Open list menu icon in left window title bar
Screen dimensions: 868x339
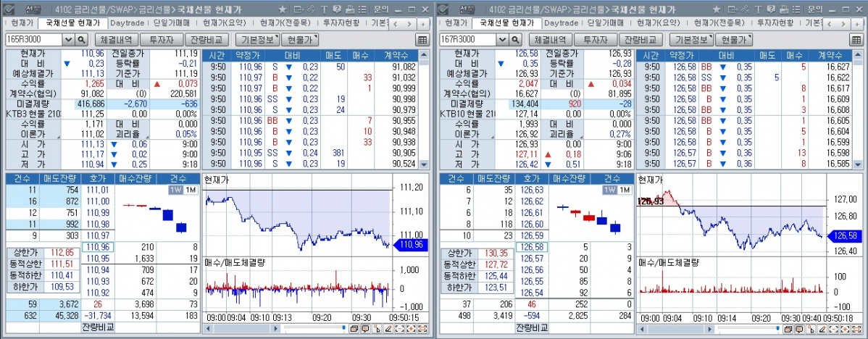(x=362, y=9)
